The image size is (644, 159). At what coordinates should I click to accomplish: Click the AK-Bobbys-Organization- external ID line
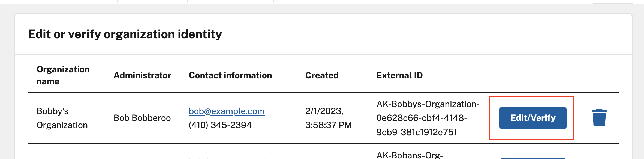click(428, 104)
